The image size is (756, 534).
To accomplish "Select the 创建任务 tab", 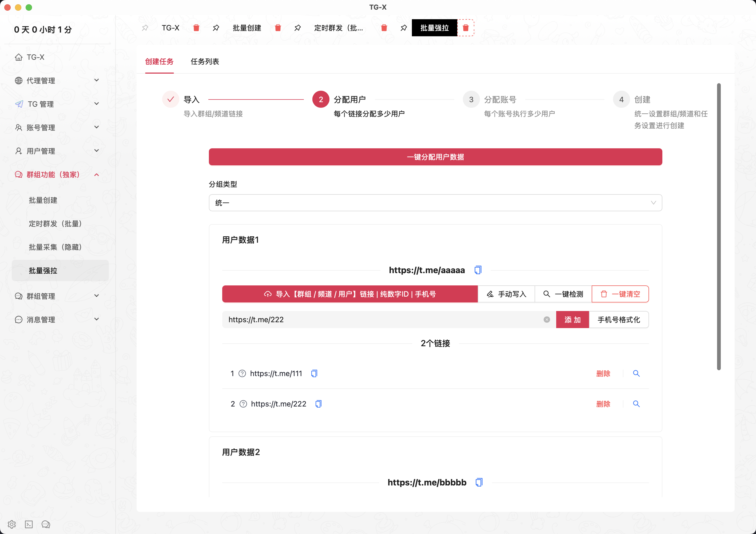I will click(x=159, y=62).
